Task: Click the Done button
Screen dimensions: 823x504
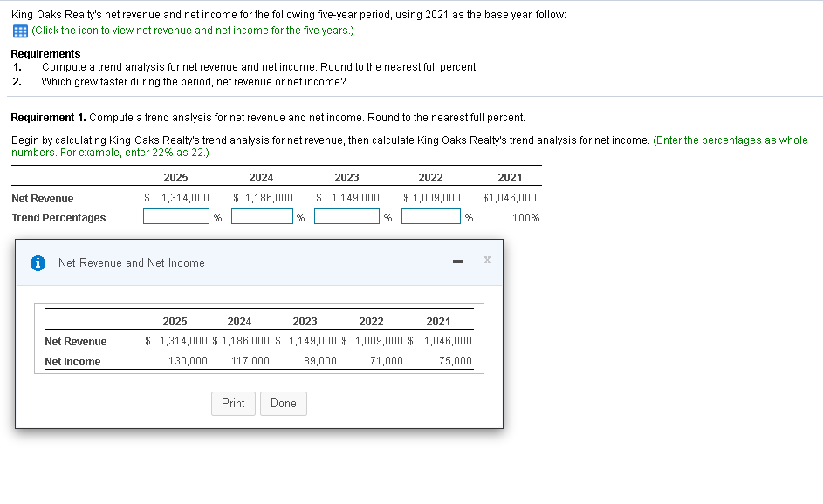Action: pos(284,404)
